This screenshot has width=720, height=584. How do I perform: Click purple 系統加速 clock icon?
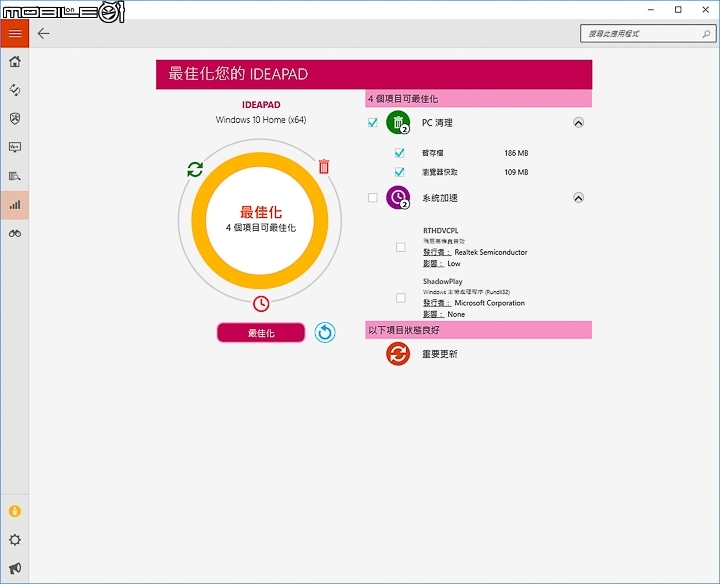(x=398, y=198)
